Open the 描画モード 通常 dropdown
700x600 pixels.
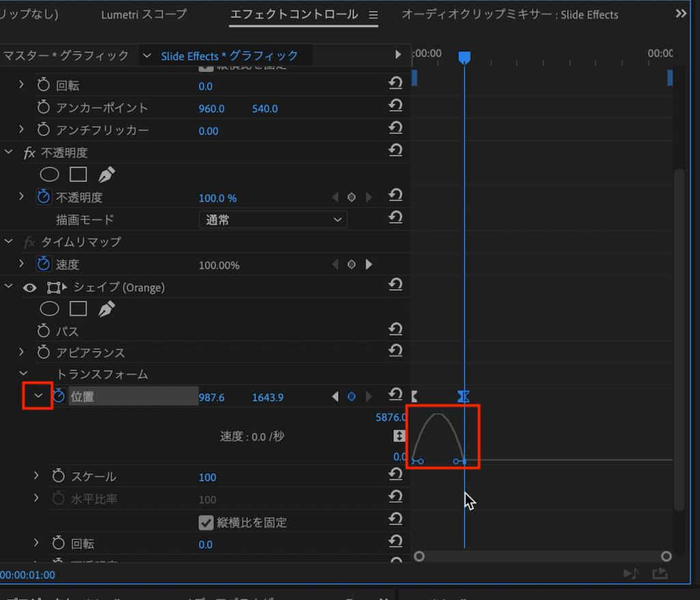coord(273,220)
